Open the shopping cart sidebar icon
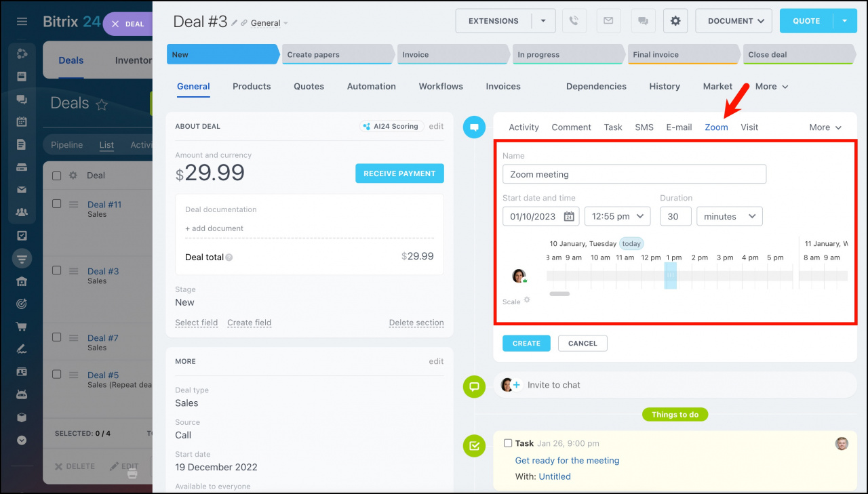 (22, 327)
